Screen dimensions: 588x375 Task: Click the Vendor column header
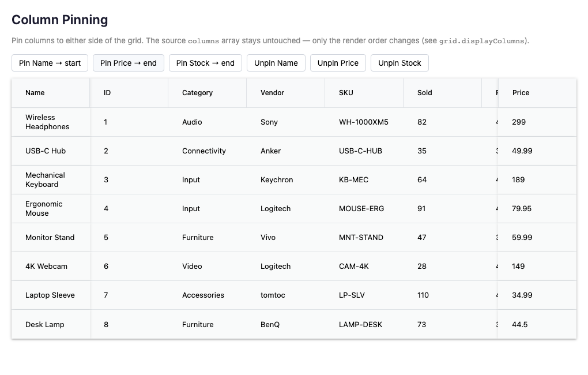tap(286, 93)
